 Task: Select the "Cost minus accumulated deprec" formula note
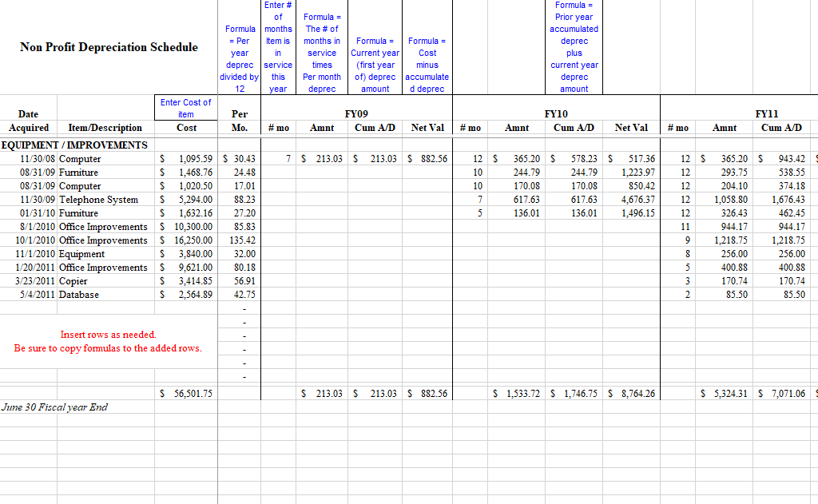pyautogui.click(x=427, y=65)
